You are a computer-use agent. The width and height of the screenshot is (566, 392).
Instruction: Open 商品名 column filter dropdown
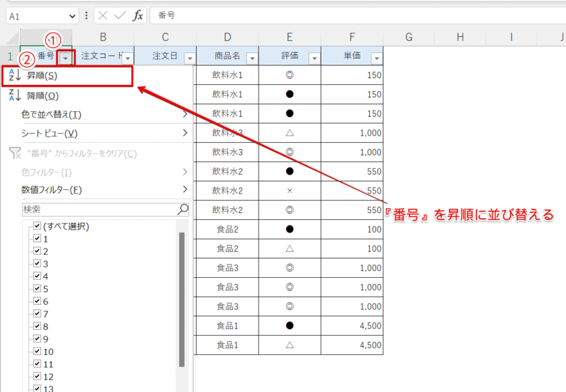point(252,58)
